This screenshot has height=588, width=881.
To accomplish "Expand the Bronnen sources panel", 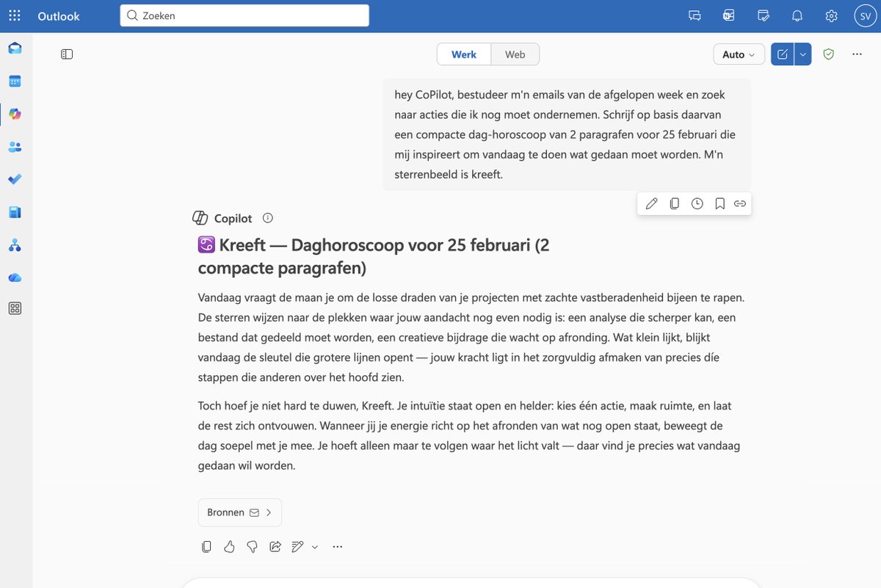I will (x=239, y=512).
